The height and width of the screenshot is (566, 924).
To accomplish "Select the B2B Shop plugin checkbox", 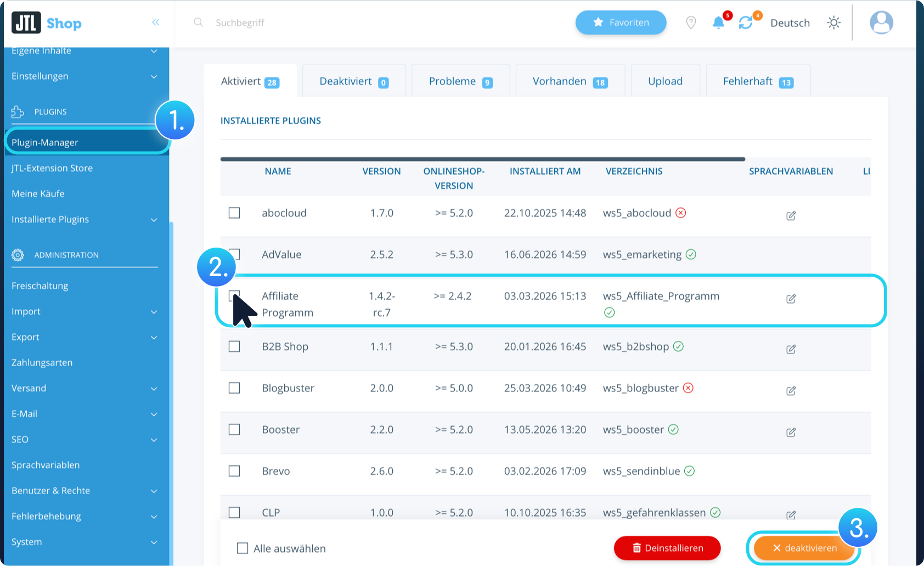I will pyautogui.click(x=234, y=346).
